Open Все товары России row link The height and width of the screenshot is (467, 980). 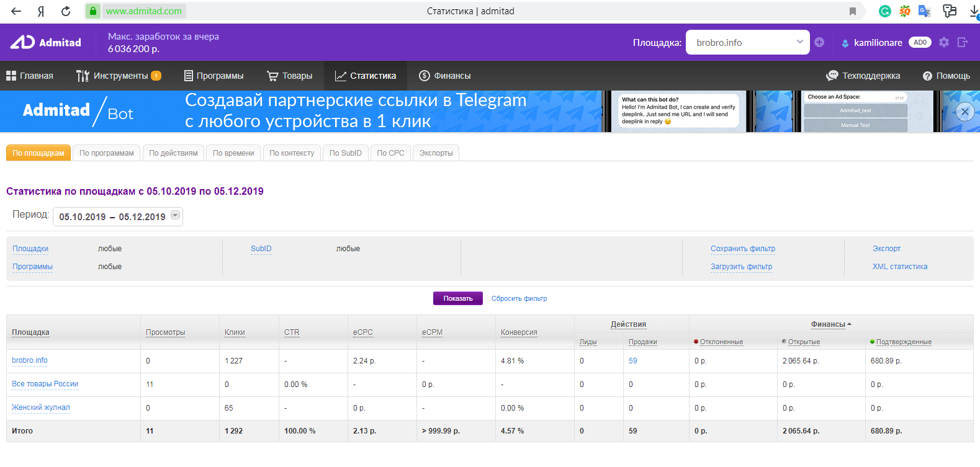pyautogui.click(x=45, y=384)
